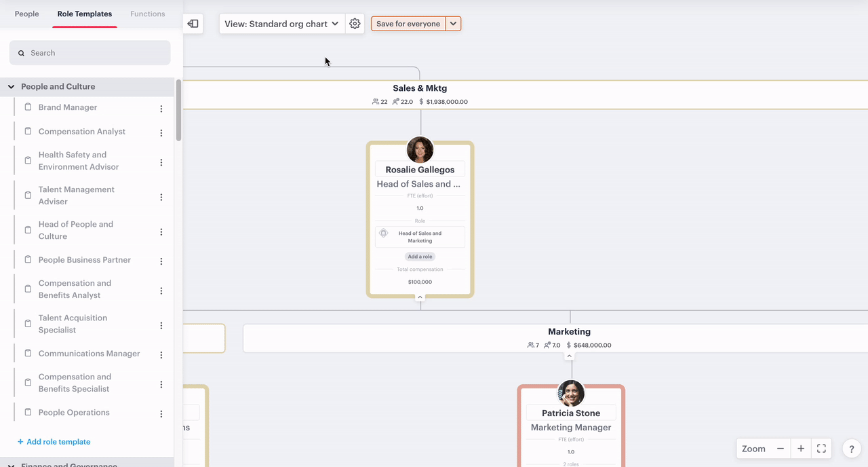Click the role template Search field
The height and width of the screenshot is (467, 868).
click(x=90, y=53)
